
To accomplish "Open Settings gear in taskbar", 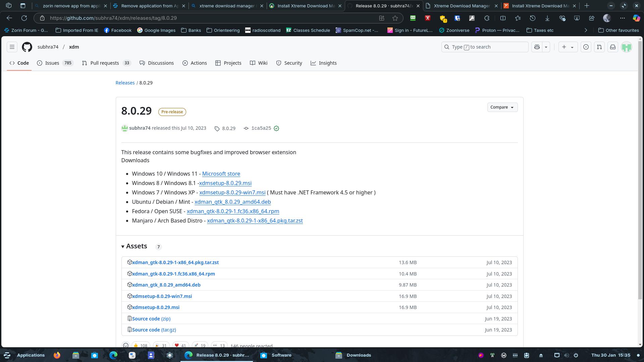I will [x=170, y=355].
